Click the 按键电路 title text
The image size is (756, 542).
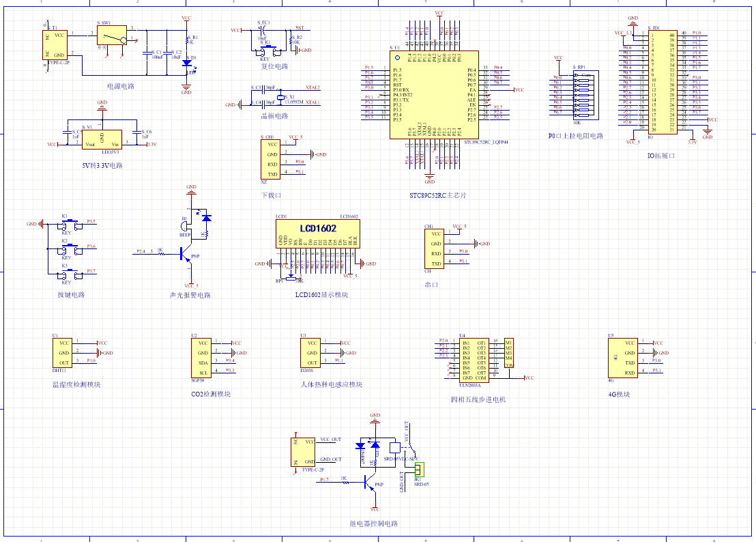click(72, 295)
